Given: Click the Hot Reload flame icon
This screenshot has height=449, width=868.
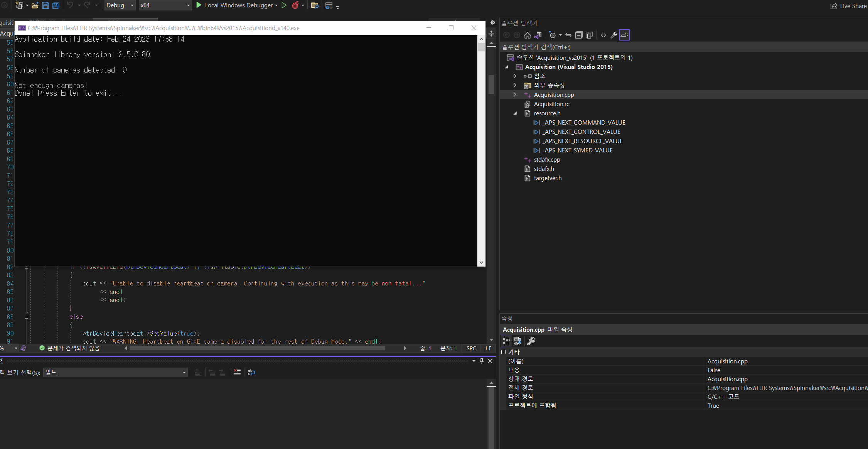Looking at the screenshot, I should (295, 5).
